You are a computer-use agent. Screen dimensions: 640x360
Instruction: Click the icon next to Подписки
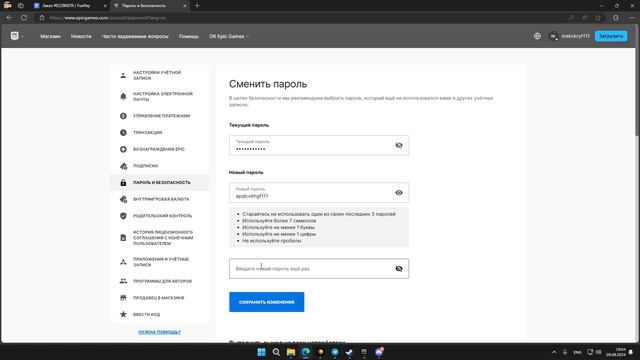coord(123,166)
